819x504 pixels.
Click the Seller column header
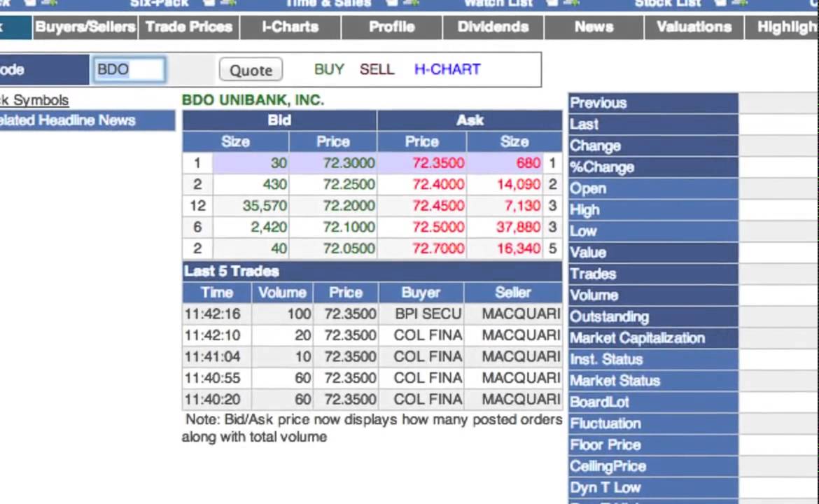513,293
